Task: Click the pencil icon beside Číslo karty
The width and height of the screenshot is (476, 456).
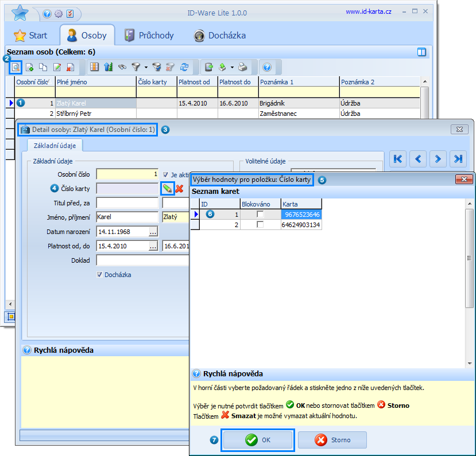Action: click(167, 189)
